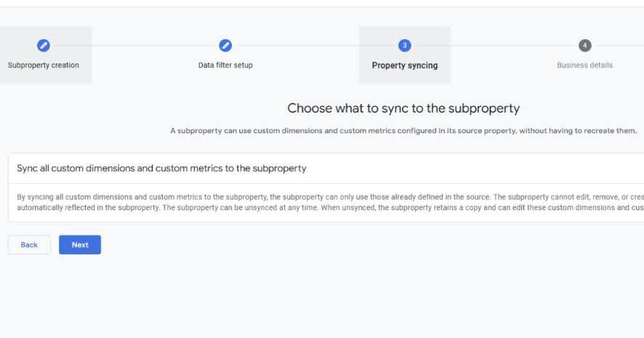Screen dimensions: 644x338
Task: Open the Business details step label
Action: (x=584, y=65)
